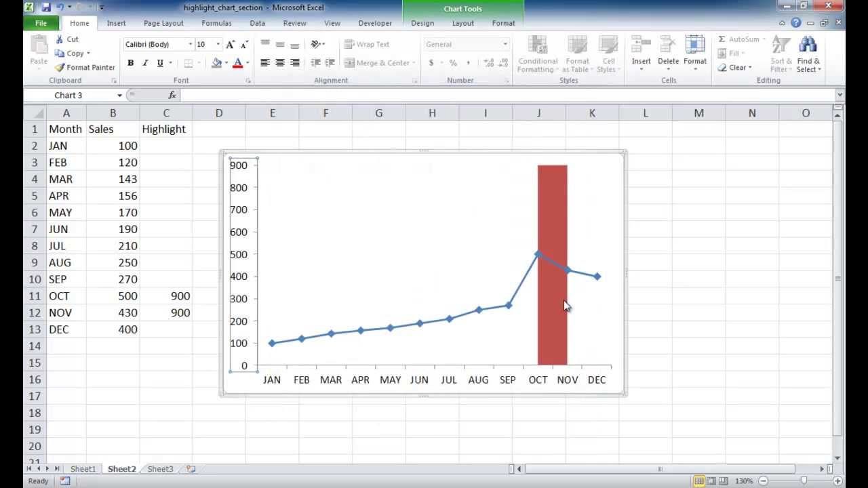Switch to the Page Layout tab

point(163,23)
